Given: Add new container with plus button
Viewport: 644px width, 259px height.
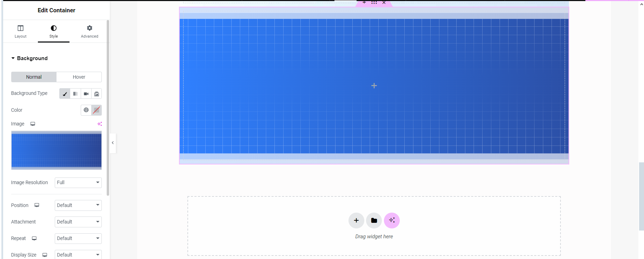Looking at the screenshot, I should coord(356,220).
